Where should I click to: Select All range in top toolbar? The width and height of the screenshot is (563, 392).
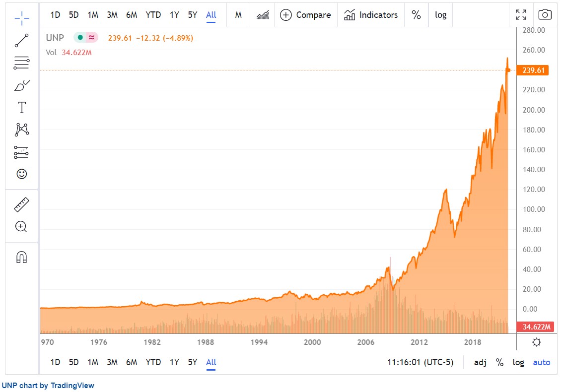tap(211, 15)
